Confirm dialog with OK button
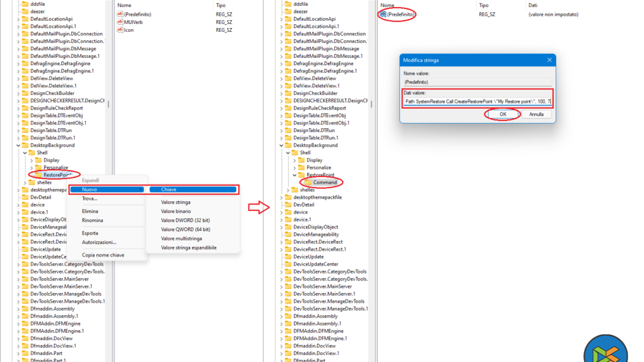The width and height of the screenshot is (644, 362). point(503,114)
